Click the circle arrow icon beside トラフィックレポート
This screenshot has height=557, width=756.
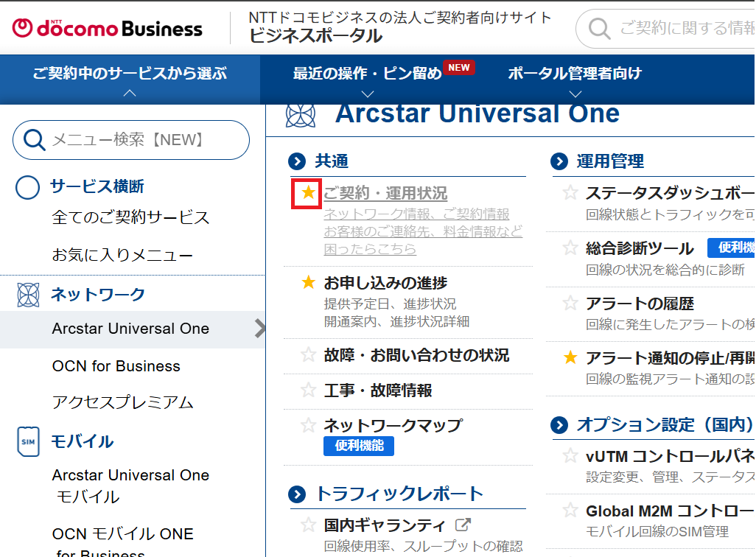tap(297, 494)
